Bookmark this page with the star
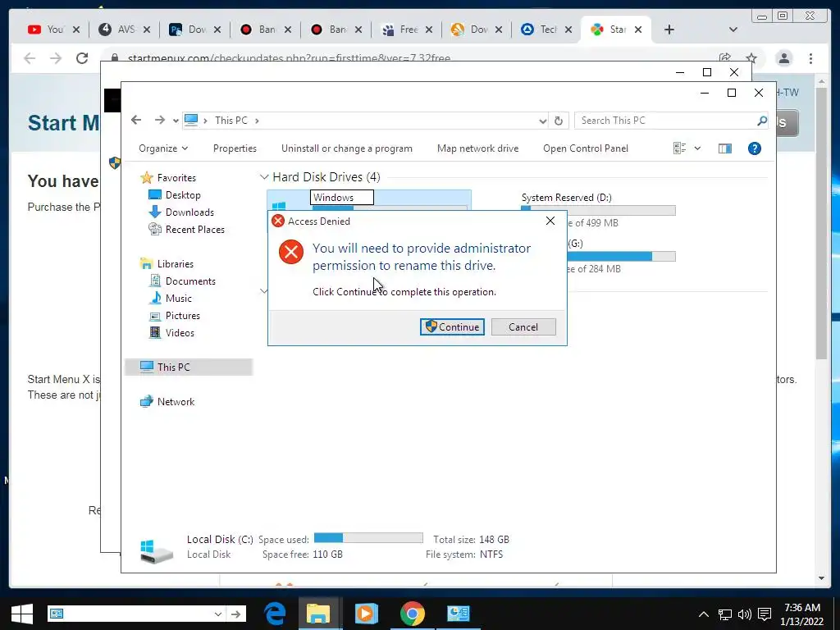The image size is (840, 630). [x=751, y=58]
